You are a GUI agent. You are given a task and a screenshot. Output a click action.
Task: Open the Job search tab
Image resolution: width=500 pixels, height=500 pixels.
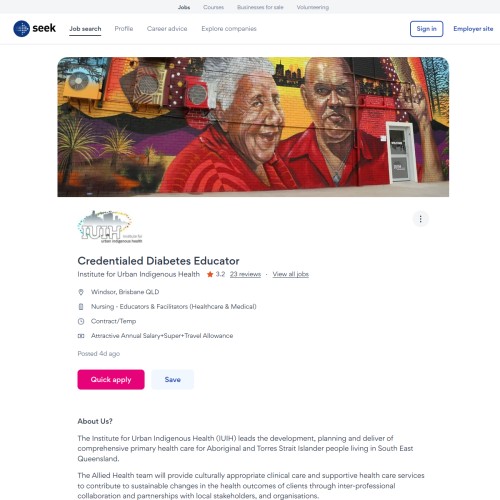85,29
